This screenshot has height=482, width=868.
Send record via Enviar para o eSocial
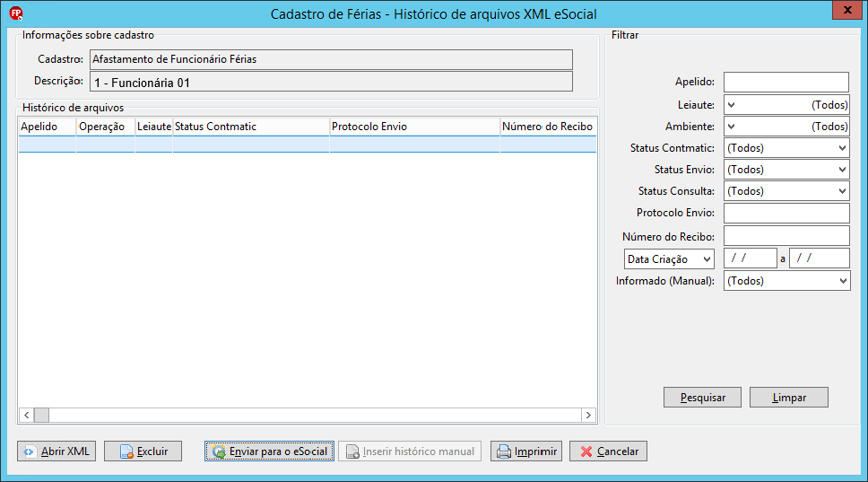(x=269, y=451)
